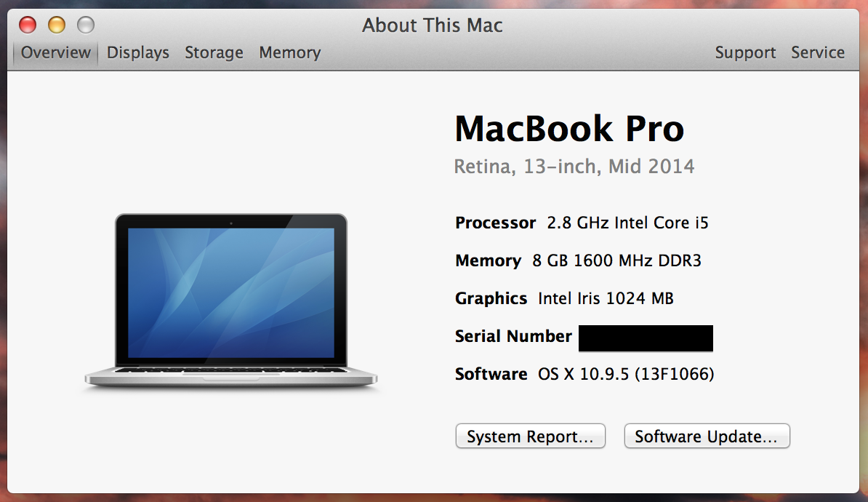This screenshot has height=502, width=868.
Task: Click the Graphics label
Action: point(491,298)
